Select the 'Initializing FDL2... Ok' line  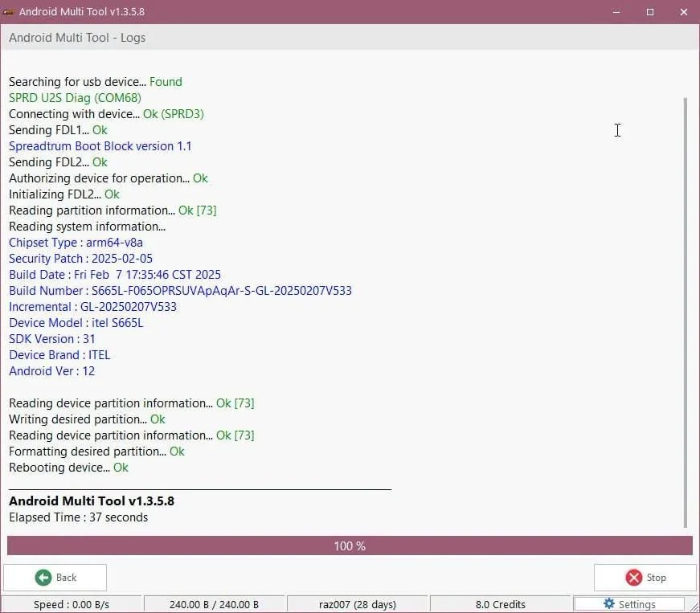click(64, 194)
